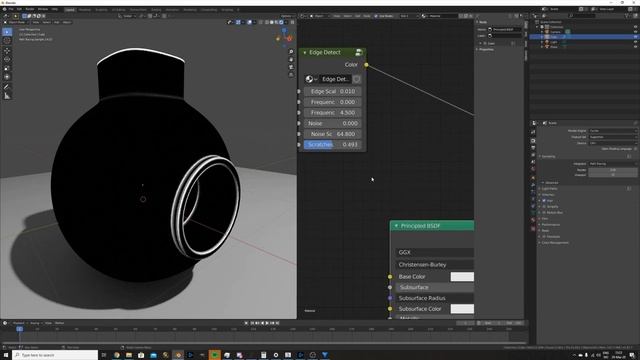Click the Name field showing Principled BSDF
Viewport: 640px width, 360px height.
[x=505, y=29]
